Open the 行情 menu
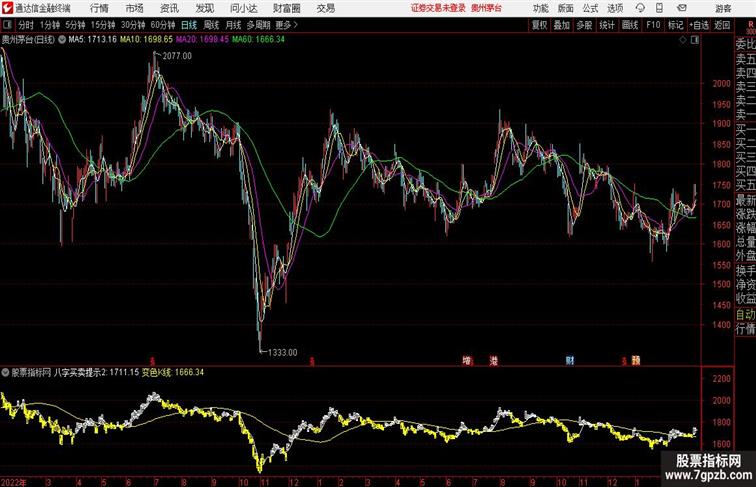This screenshot has height=487, width=756. pyautogui.click(x=99, y=8)
